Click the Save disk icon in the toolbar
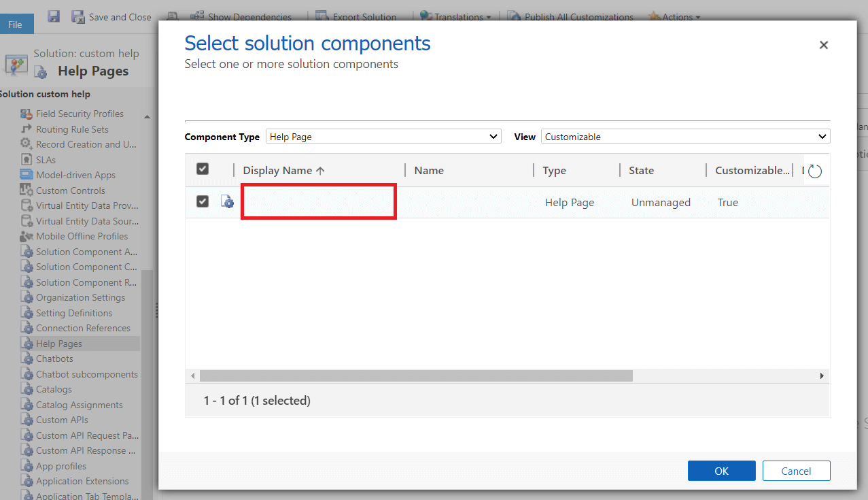Image resolution: width=868 pixels, height=500 pixels. tap(53, 16)
